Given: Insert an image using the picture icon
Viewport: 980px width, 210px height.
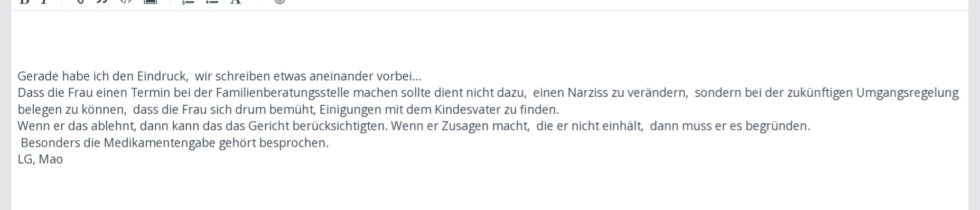Looking at the screenshot, I should [x=151, y=2].
